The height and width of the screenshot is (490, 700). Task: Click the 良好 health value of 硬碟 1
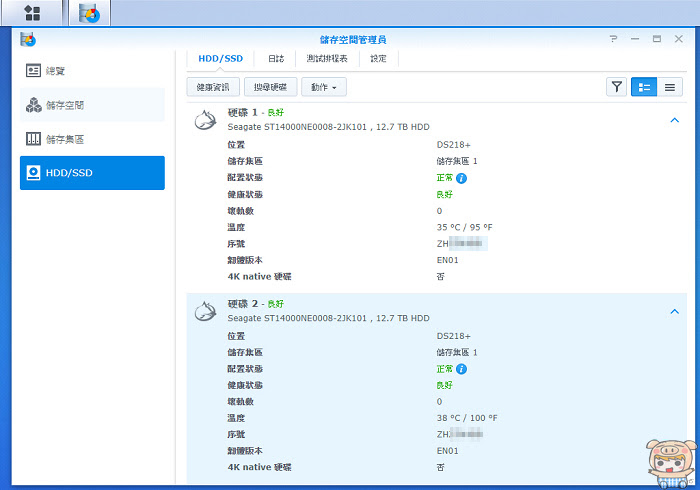tap(444, 195)
